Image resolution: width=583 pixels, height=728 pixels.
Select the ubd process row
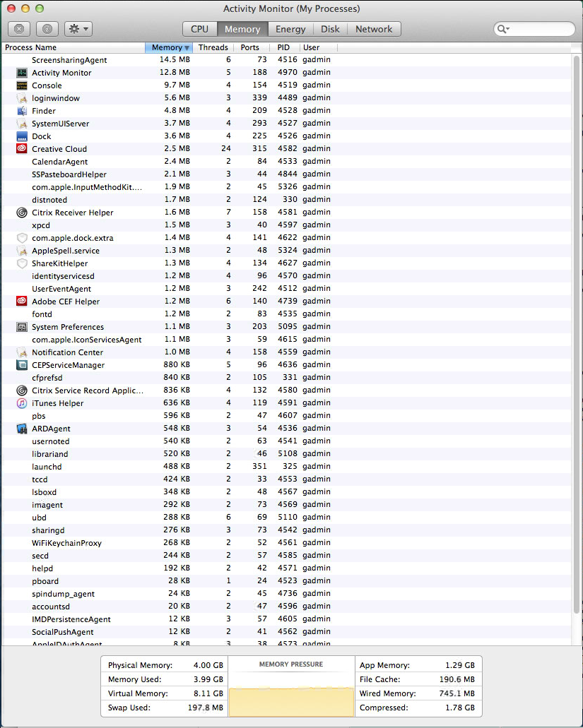tap(287, 517)
